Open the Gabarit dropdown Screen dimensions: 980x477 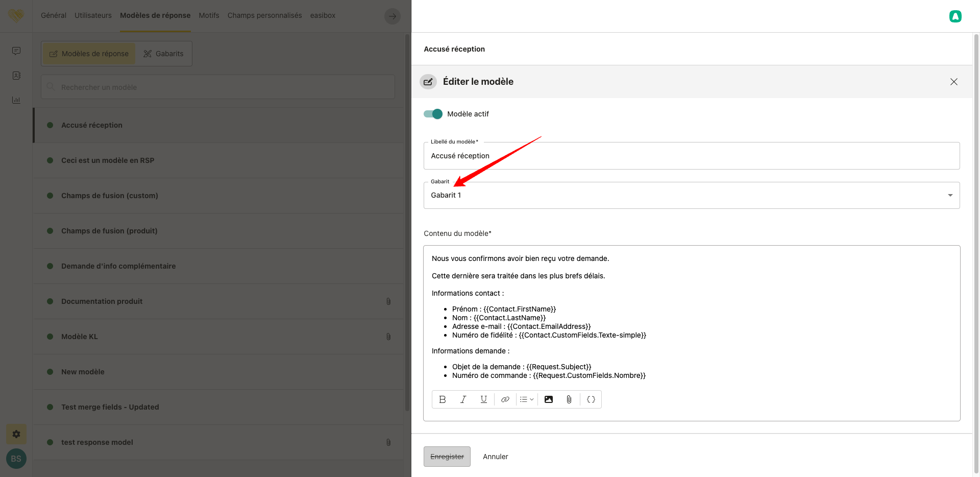coord(691,196)
